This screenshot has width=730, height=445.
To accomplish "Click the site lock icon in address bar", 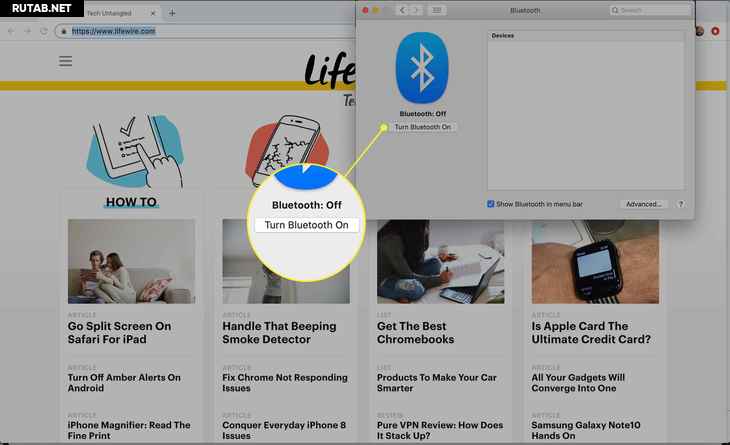I will [64, 31].
